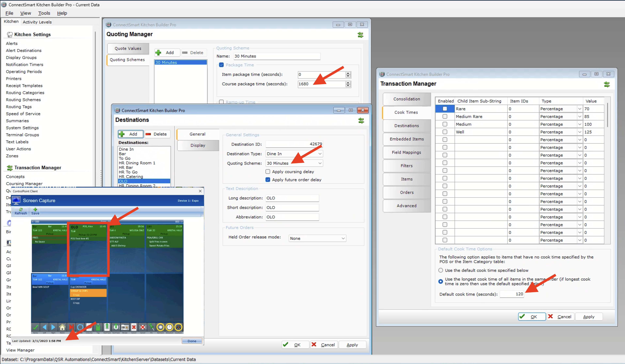Click the Kitchen Settings chef hat icon
This screenshot has height=364, width=625.
click(10, 34)
